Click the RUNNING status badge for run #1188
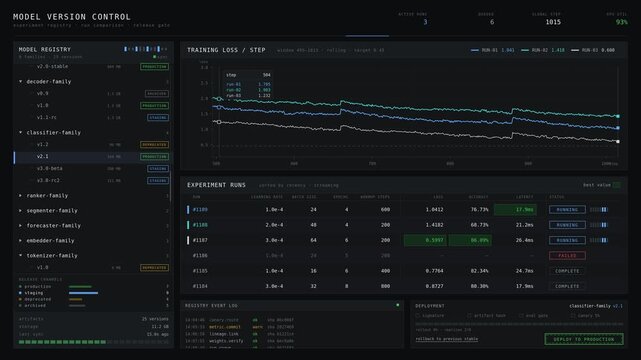 tap(567, 225)
